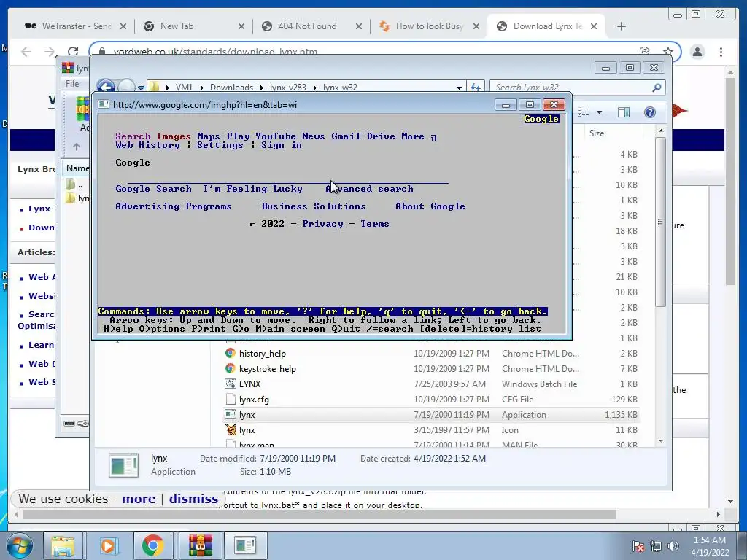Click the WinRAR up-one-level arrow
The width and height of the screenshot is (747, 560).
click(76, 147)
